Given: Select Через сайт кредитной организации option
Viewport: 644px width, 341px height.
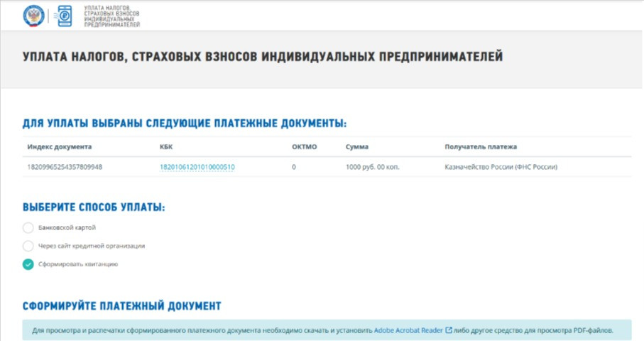Looking at the screenshot, I should coord(28,246).
